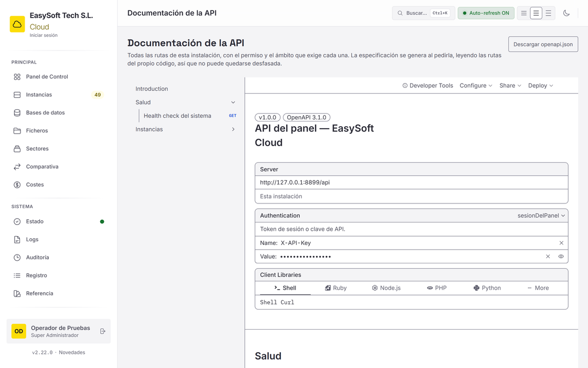Click the Registro list icon
Image resolution: width=588 pixels, height=368 pixels.
pos(17,275)
